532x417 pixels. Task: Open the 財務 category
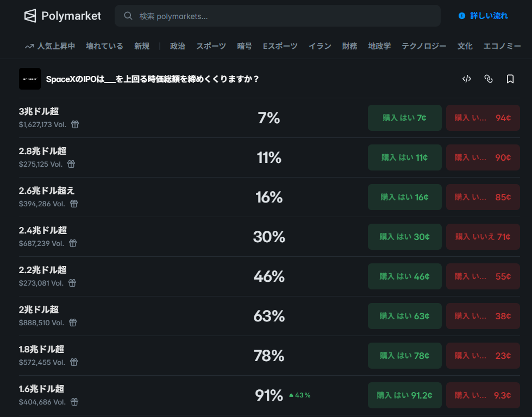[x=349, y=46]
